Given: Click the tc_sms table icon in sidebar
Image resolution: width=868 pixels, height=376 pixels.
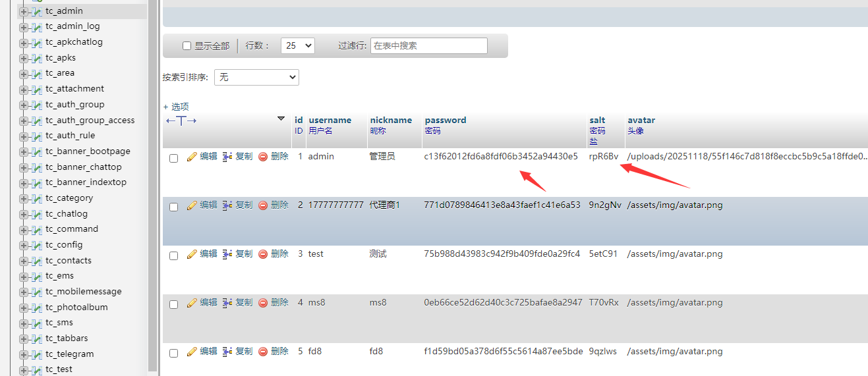Looking at the screenshot, I should click(36, 323).
